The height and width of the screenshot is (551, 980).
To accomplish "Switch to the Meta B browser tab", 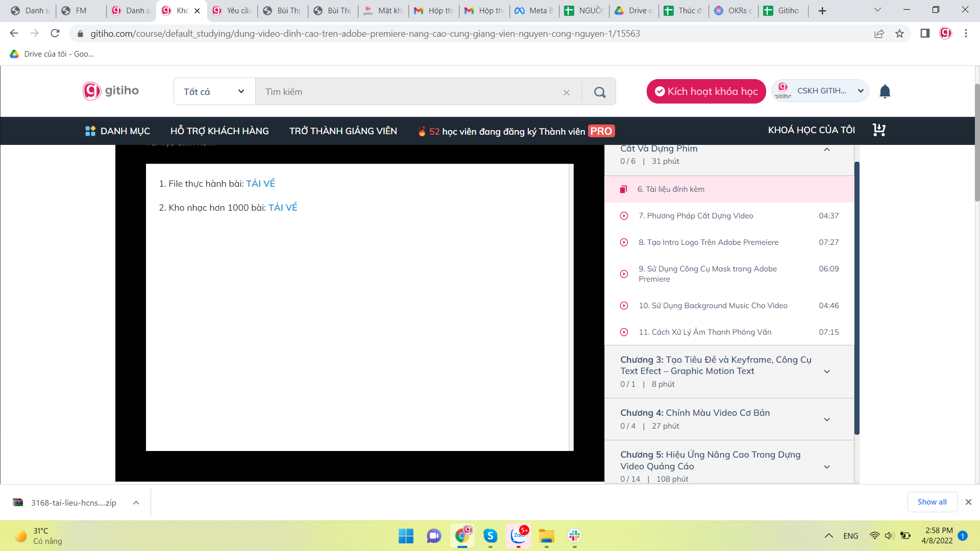I will (x=534, y=11).
